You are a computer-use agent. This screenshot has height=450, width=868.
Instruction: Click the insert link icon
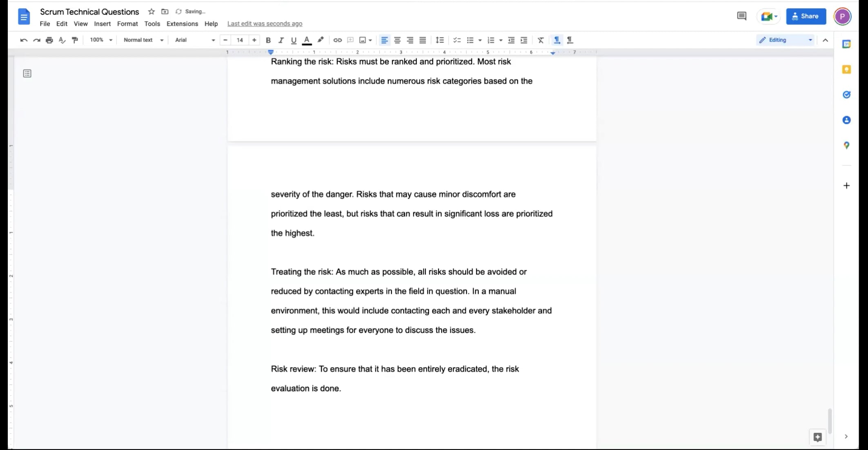coord(337,40)
